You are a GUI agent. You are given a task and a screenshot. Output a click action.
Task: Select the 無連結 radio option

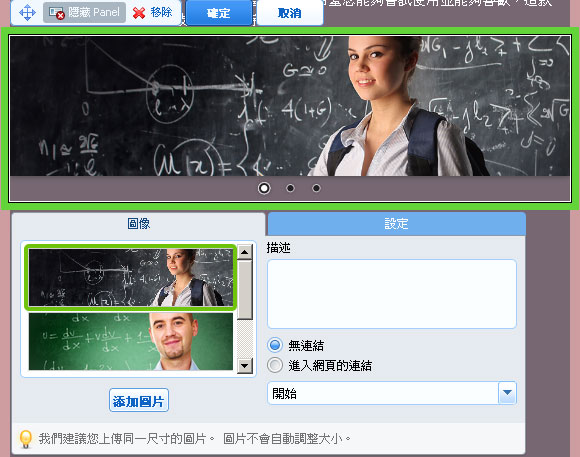click(275, 345)
